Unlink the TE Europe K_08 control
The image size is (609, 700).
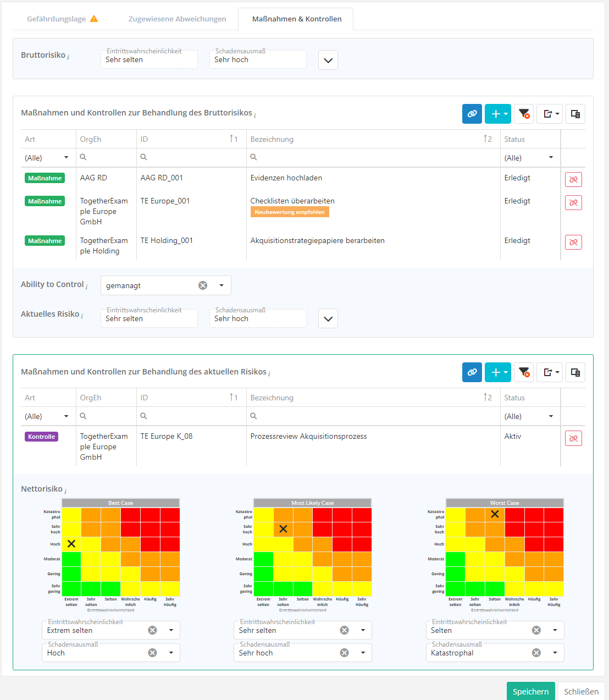(573, 438)
